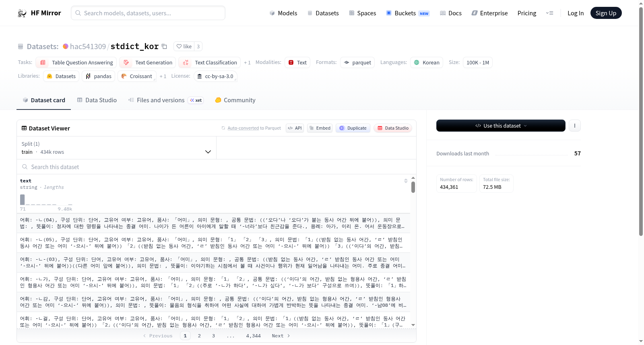Show the +1 more libraries
Viewport: 644px width, 345px height.
163,76
